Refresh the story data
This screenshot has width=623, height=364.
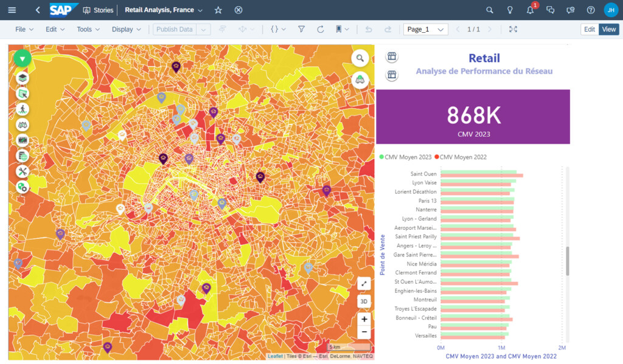(x=320, y=29)
